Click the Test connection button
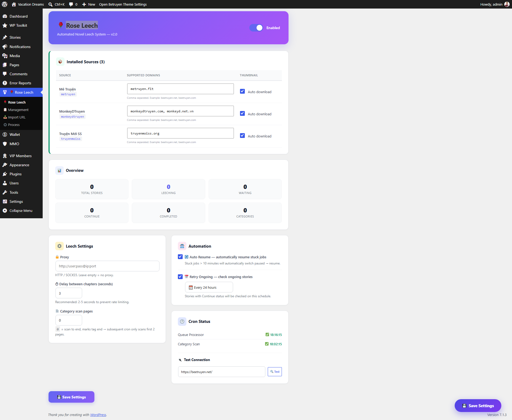 point(275,372)
